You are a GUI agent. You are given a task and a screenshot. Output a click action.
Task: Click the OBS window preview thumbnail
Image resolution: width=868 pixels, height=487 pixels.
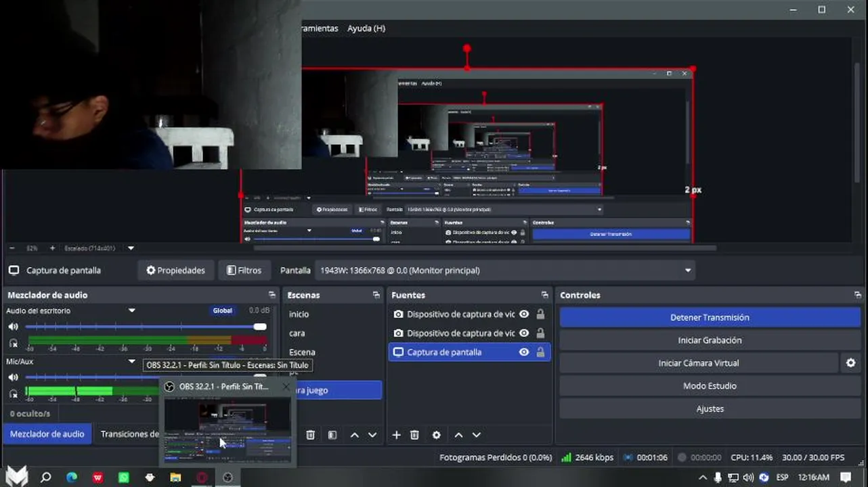(x=227, y=430)
